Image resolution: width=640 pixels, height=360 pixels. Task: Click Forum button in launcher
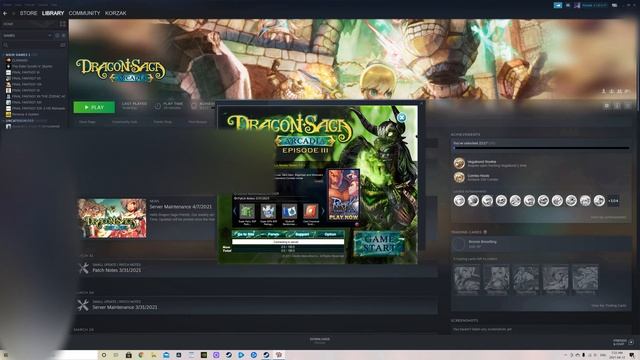pos(273,234)
